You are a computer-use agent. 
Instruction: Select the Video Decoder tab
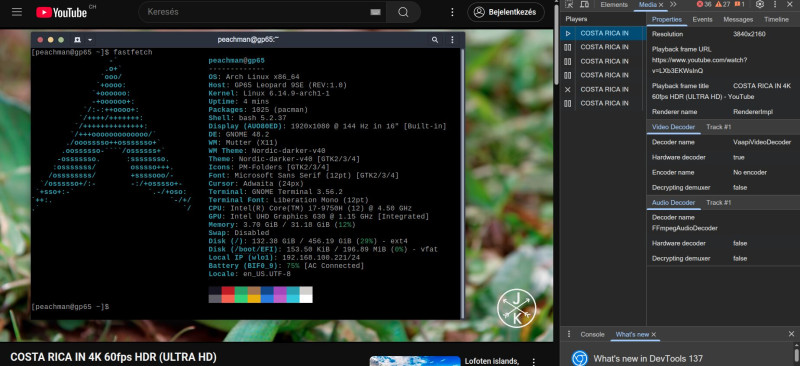coord(673,127)
